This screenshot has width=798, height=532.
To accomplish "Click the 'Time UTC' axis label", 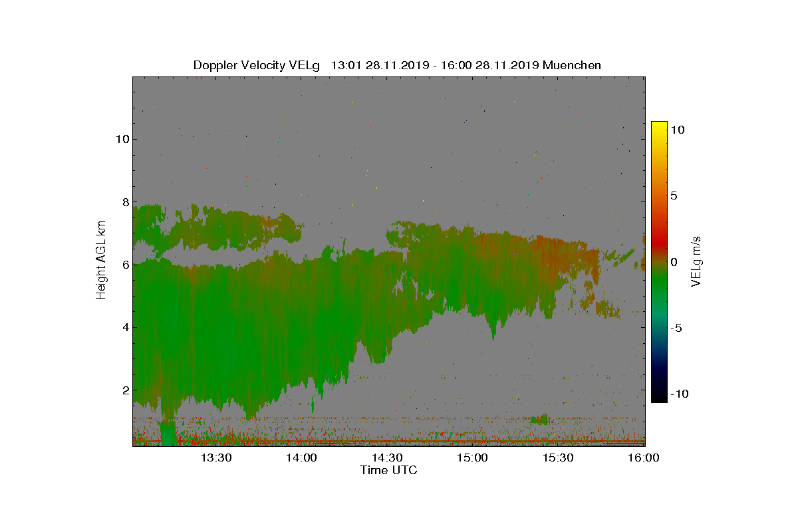I will click(x=389, y=470).
